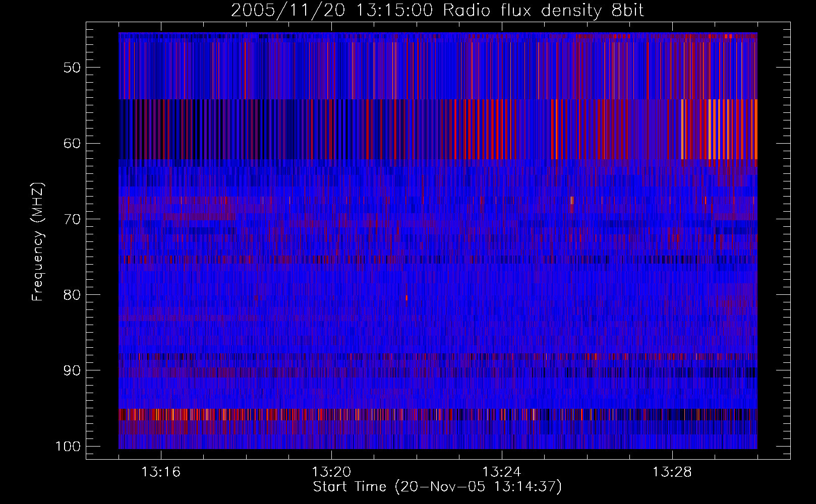
Task: Click the 13:24 time tick label
Action: tap(502, 472)
